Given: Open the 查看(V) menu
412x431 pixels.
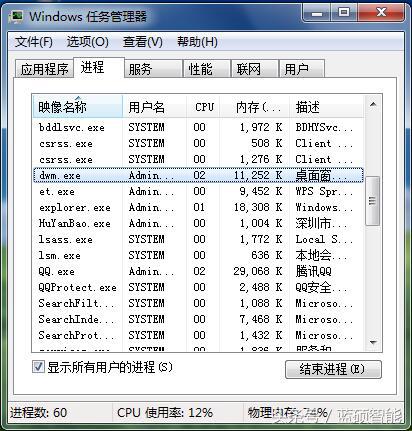Looking at the screenshot, I should (143, 42).
